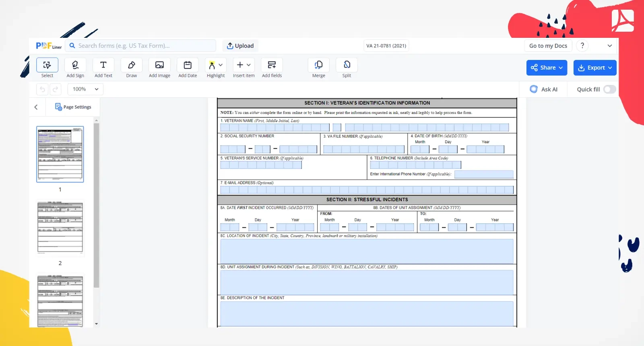
Task: Open the Add fields tool
Action: [272, 68]
